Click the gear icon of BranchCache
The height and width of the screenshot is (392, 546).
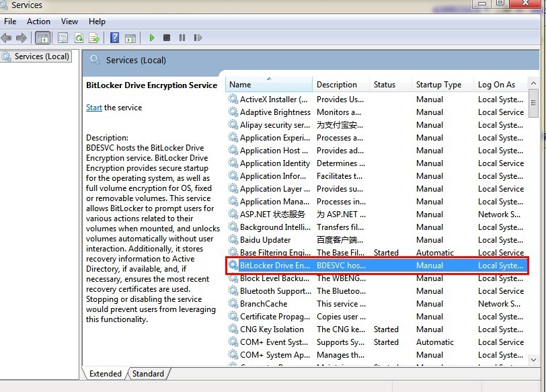tap(233, 303)
